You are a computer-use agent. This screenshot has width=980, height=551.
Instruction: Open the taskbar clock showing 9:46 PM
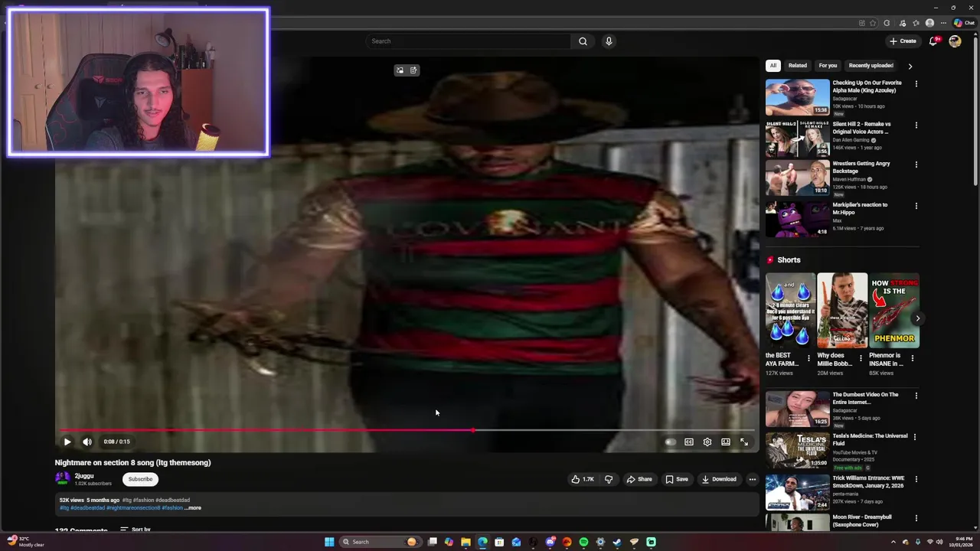pyautogui.click(x=962, y=542)
